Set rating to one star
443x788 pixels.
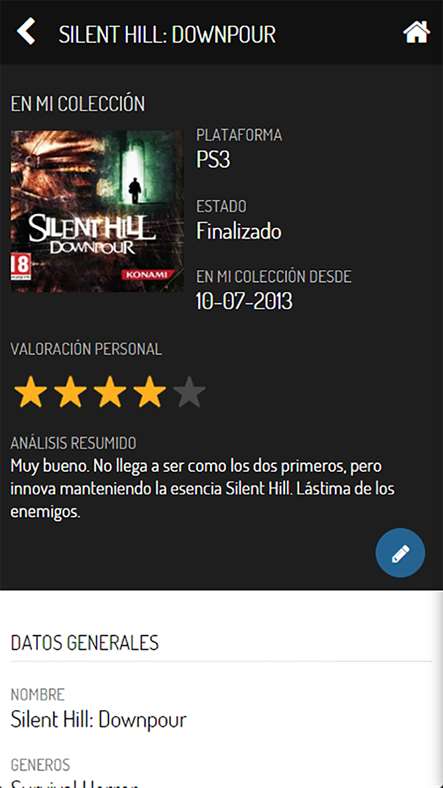31,392
